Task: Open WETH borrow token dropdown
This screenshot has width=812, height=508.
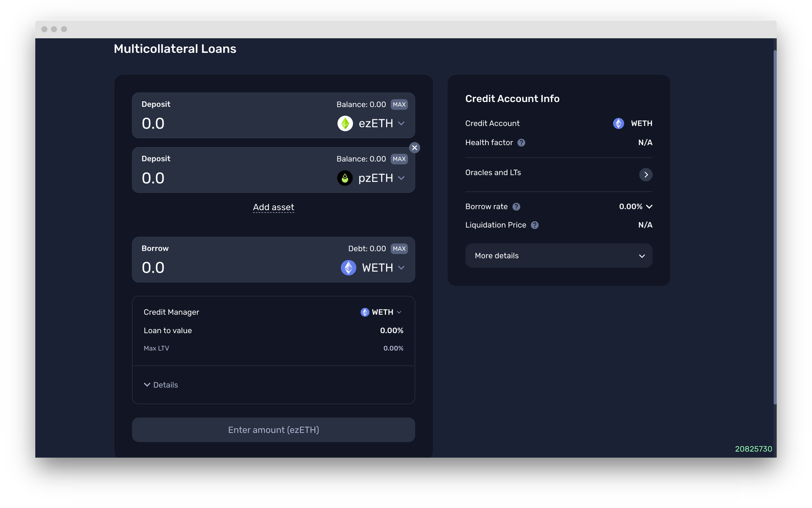Action: point(401,268)
